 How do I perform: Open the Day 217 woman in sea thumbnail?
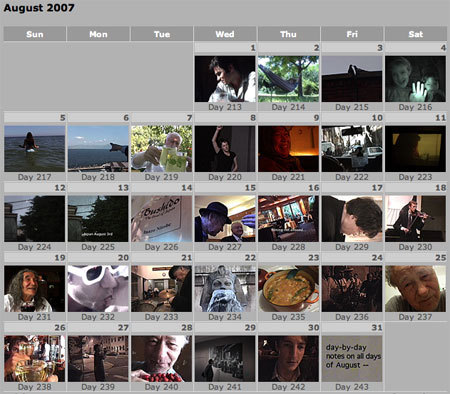tap(35, 149)
